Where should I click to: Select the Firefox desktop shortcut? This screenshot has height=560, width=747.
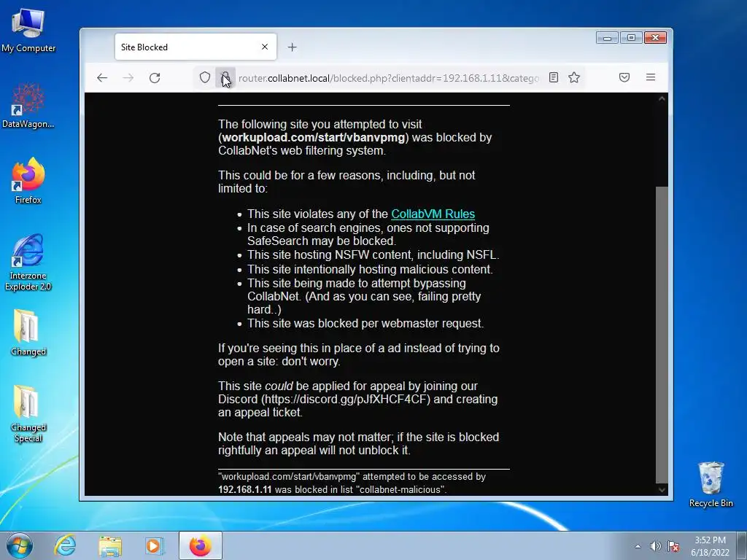click(x=28, y=182)
